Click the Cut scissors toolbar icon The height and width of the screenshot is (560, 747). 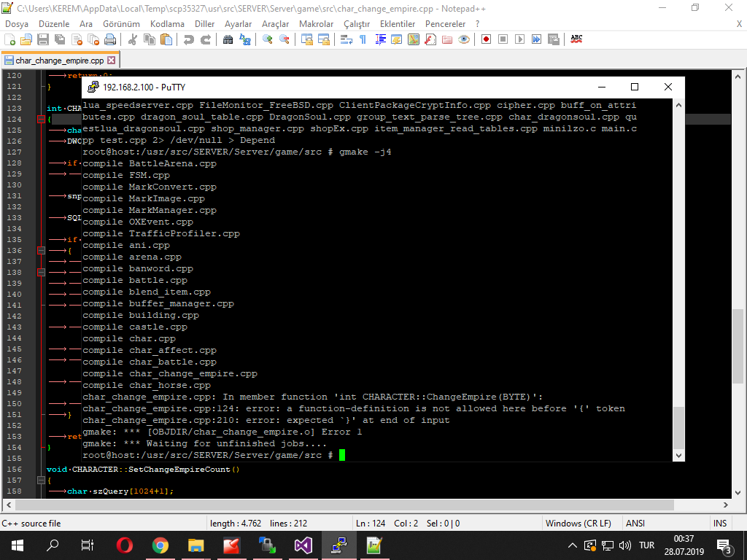pos(133,39)
